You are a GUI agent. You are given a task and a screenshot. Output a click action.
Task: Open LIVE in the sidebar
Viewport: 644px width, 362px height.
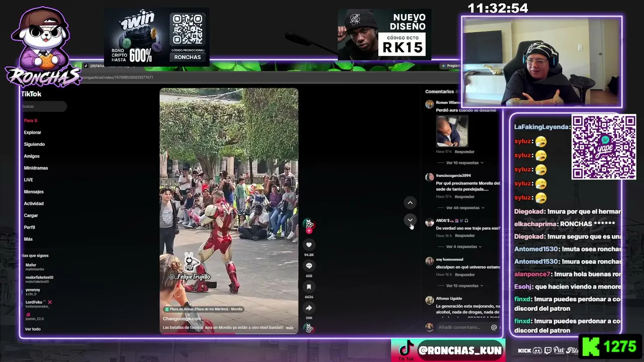pos(28,180)
